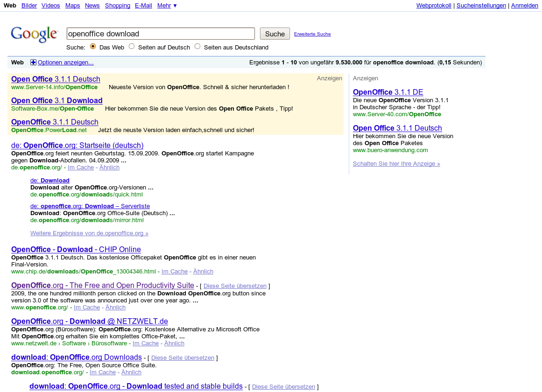Click the de.openoffice.org/downloads/quick.html URL text

point(86,195)
